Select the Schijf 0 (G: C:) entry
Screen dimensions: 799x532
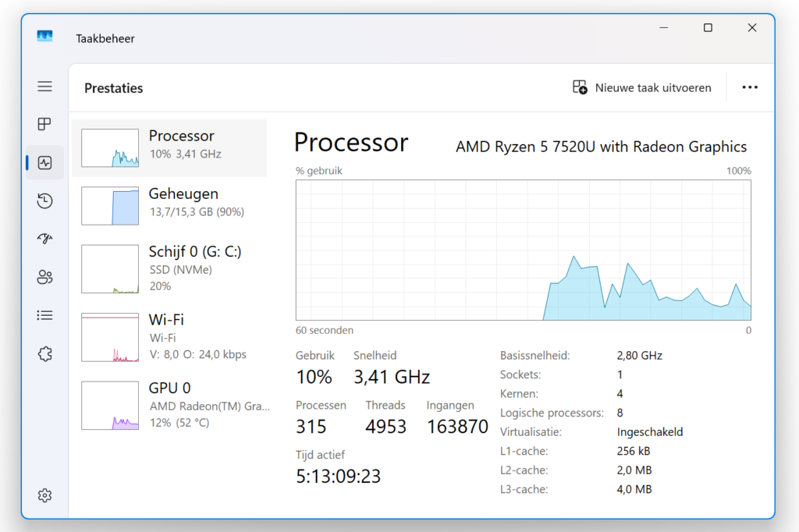(169, 268)
